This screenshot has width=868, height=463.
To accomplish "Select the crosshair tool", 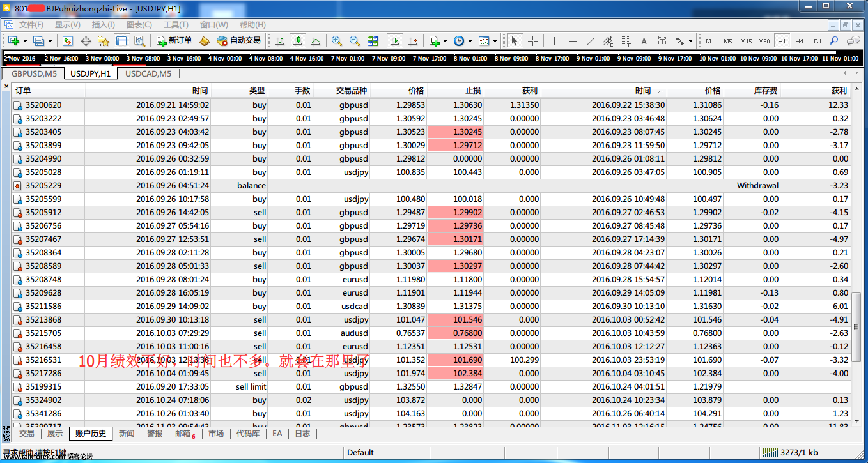I will point(532,41).
